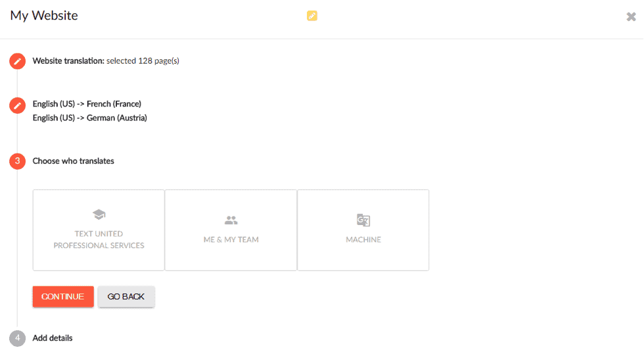644x356 pixels.
Task: Click the Go Back button
Action: [x=126, y=296]
